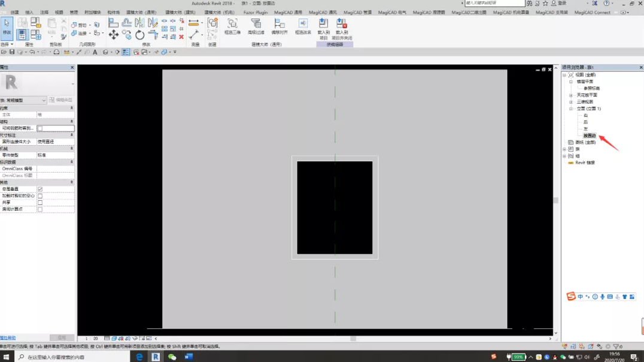The image size is (644, 362).
Task: Click the 属性帮助 link
Action: (x=8, y=338)
